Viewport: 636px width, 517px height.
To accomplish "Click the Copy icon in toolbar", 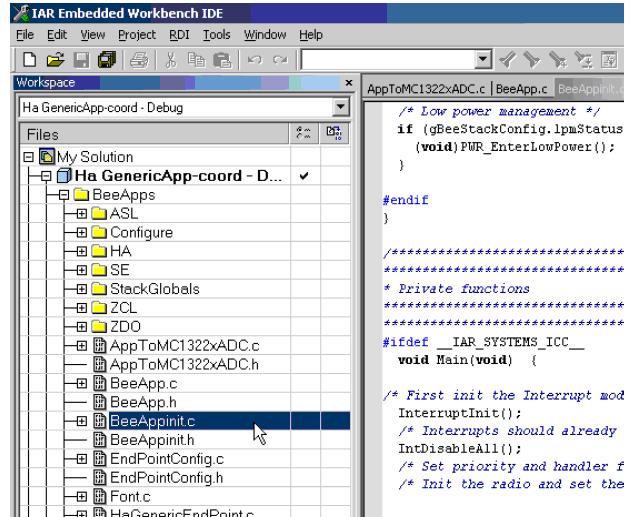I will 196,60.
